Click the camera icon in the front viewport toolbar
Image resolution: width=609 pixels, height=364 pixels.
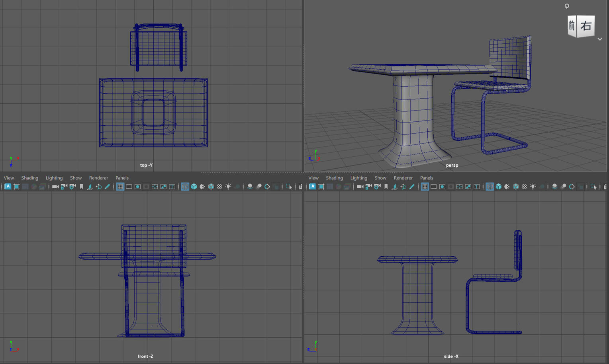tap(55, 187)
